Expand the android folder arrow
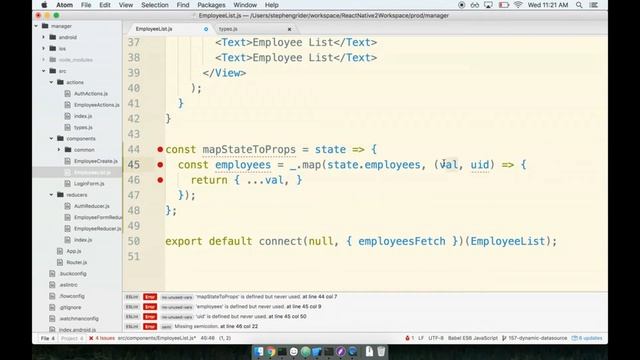640x360 pixels. [44, 37]
